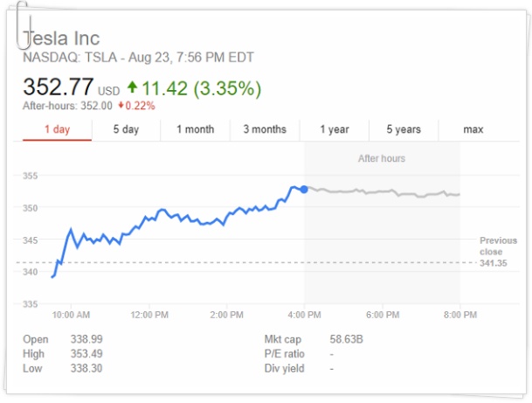Switch to the 1 year tab
Viewport: 532px width, 403px height.
[x=334, y=129]
